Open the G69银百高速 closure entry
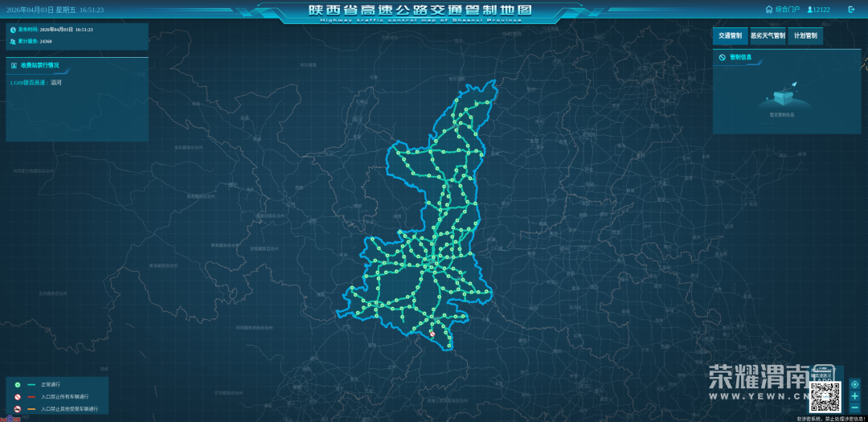The image size is (868, 422). pyautogui.click(x=35, y=82)
